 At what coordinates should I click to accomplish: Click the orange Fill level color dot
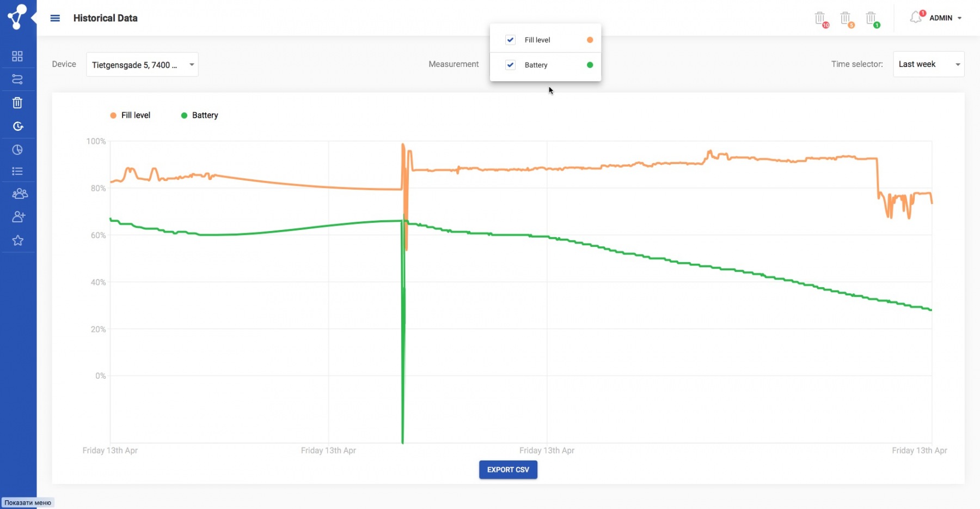[590, 40]
